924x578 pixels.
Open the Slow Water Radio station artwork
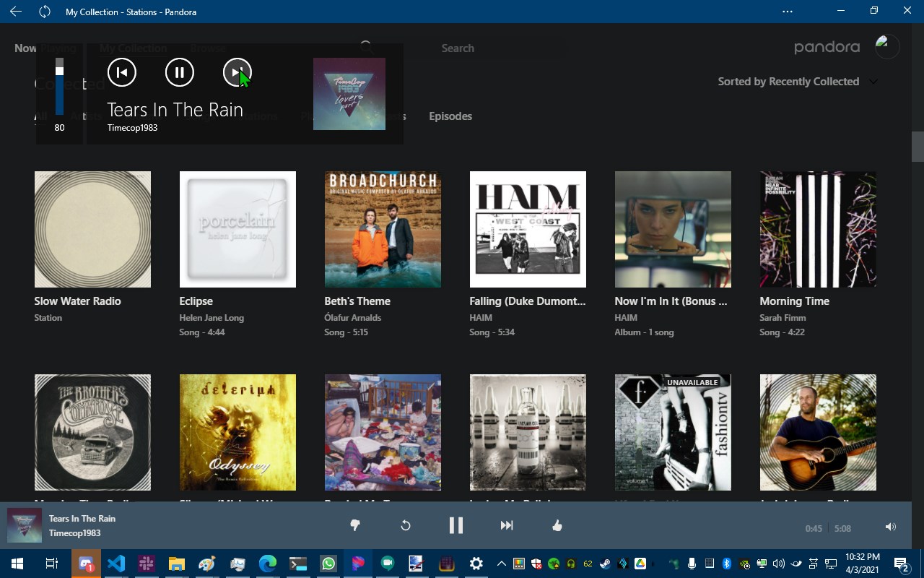click(x=92, y=229)
